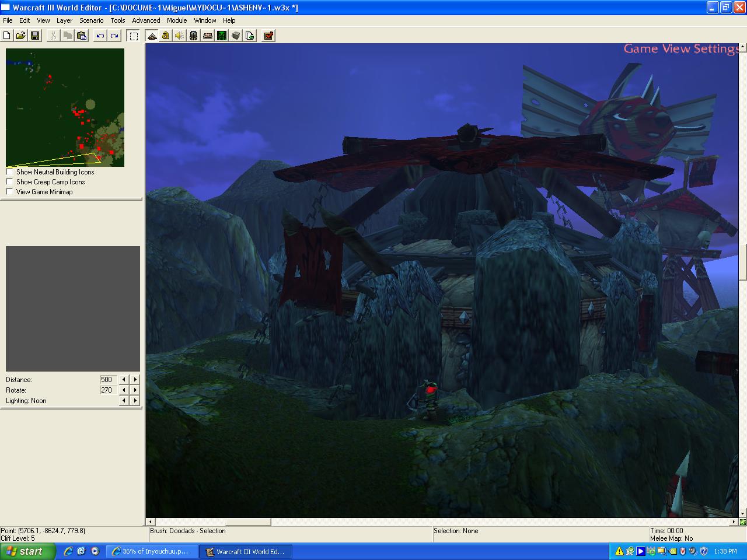Open the AI Editor green face icon
747x560 pixels.
point(222,36)
